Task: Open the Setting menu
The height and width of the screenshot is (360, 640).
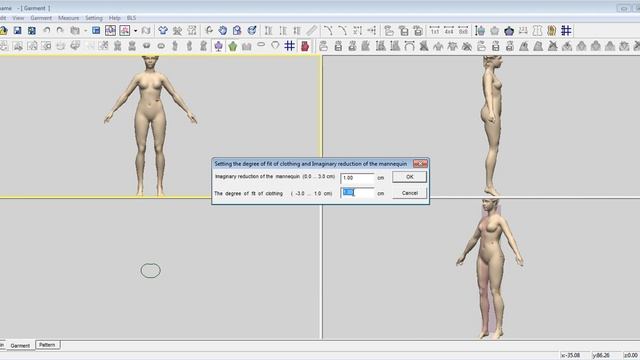Action: 93,18
